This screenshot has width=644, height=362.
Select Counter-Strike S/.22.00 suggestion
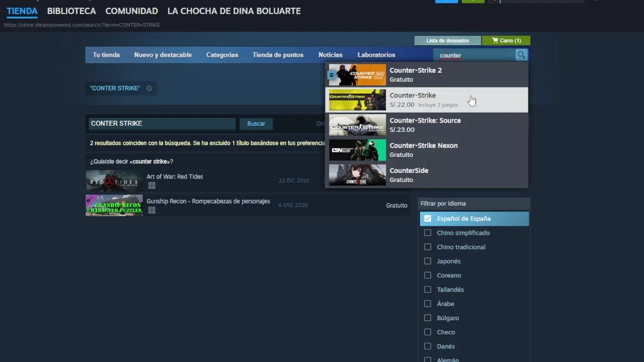tap(427, 100)
